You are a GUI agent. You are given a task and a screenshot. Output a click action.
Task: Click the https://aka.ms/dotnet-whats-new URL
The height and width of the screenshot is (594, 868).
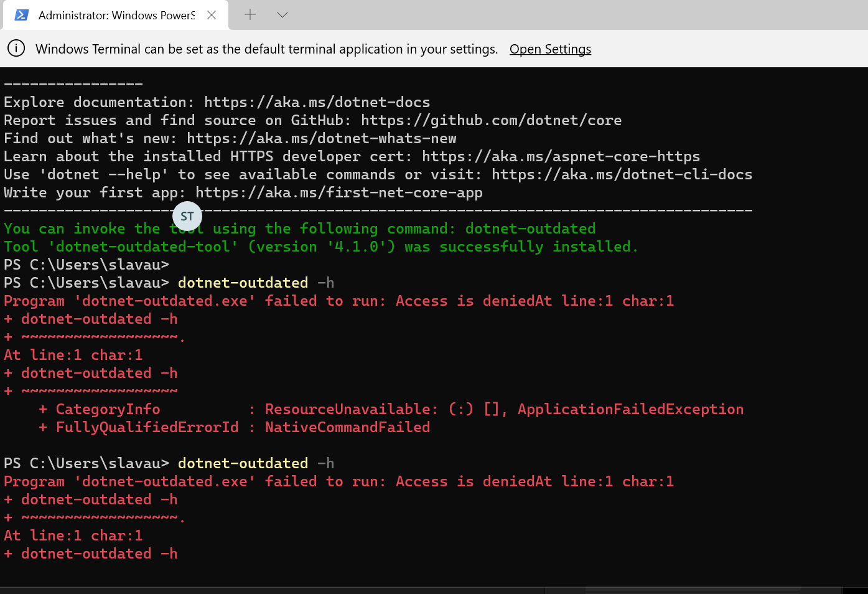[x=322, y=138]
